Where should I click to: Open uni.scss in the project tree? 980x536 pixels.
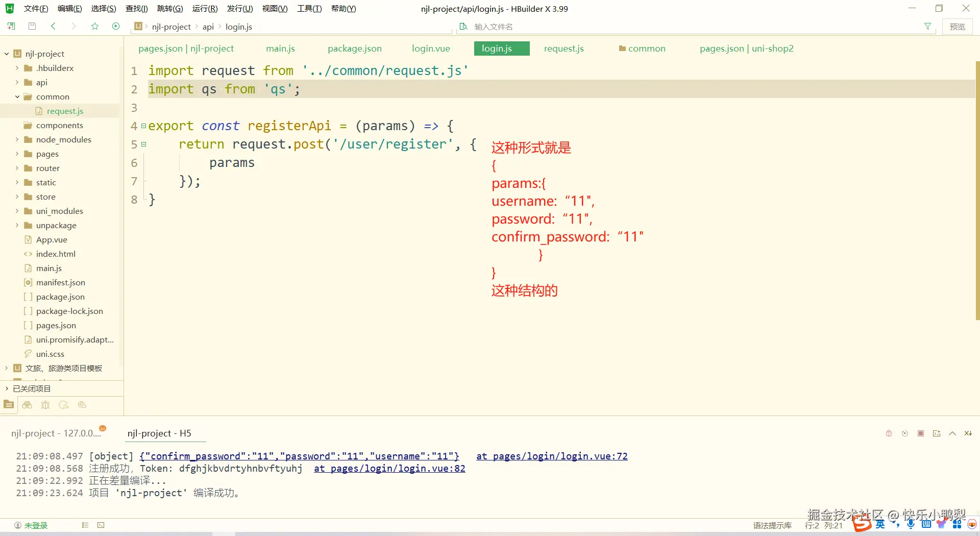click(50, 354)
